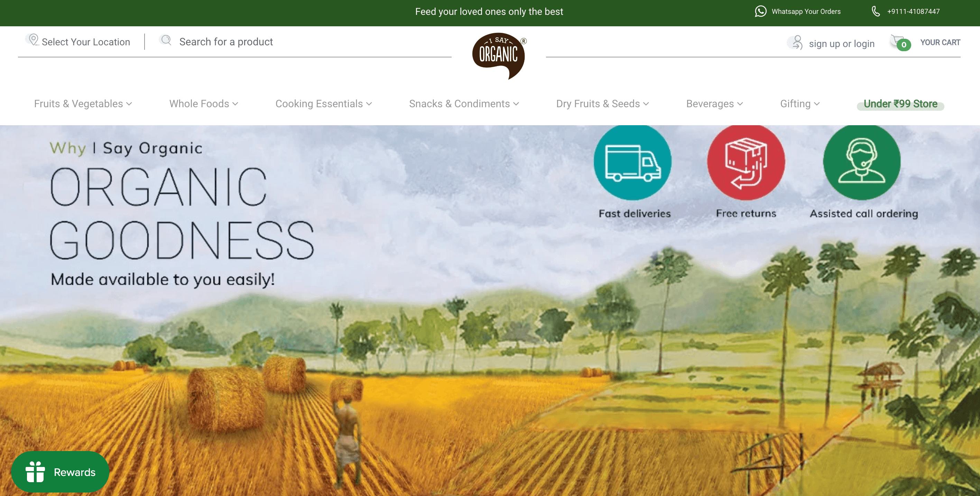Click the search magnifier icon

coord(166,40)
